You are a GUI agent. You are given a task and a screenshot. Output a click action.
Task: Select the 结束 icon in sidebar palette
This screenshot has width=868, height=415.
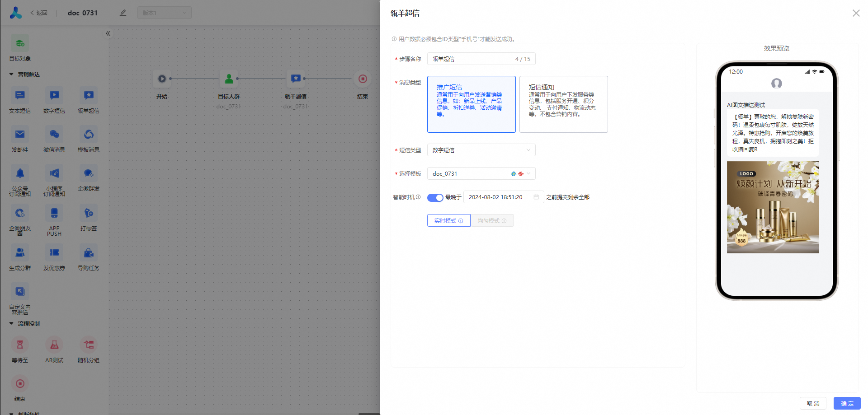tap(20, 383)
